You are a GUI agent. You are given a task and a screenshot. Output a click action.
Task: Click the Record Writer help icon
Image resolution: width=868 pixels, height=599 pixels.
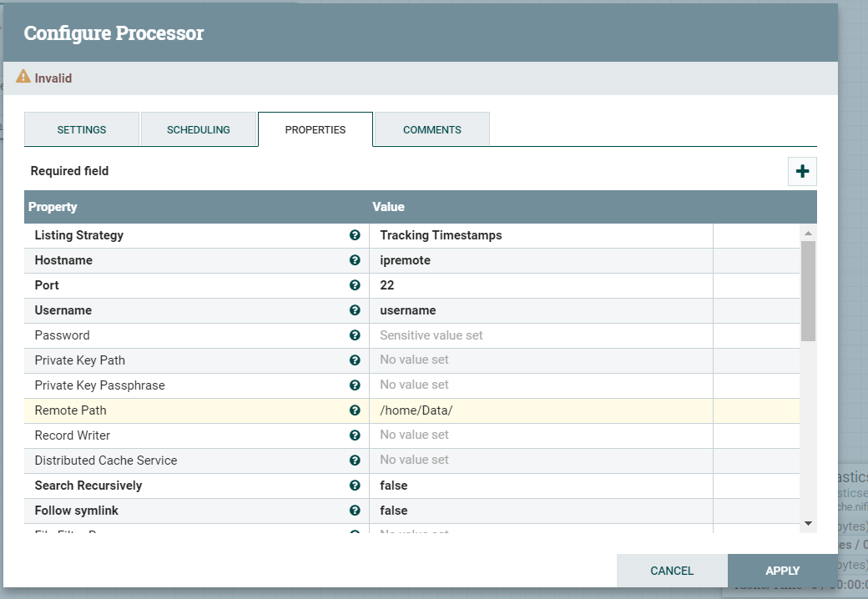tap(355, 435)
